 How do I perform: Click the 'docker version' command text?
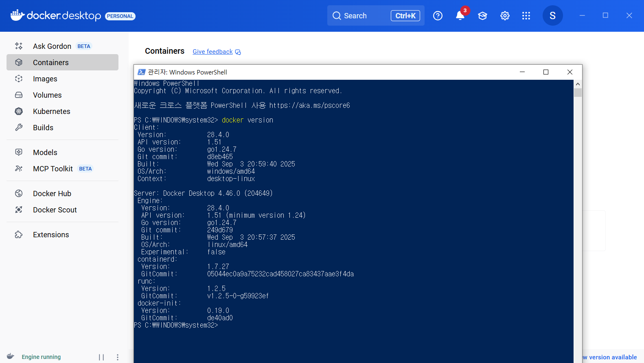[x=248, y=120]
